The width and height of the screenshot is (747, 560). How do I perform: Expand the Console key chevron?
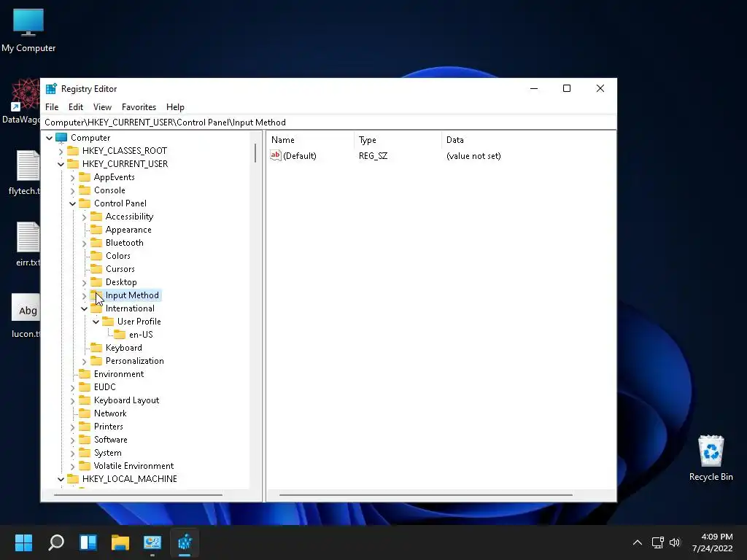[72, 191]
